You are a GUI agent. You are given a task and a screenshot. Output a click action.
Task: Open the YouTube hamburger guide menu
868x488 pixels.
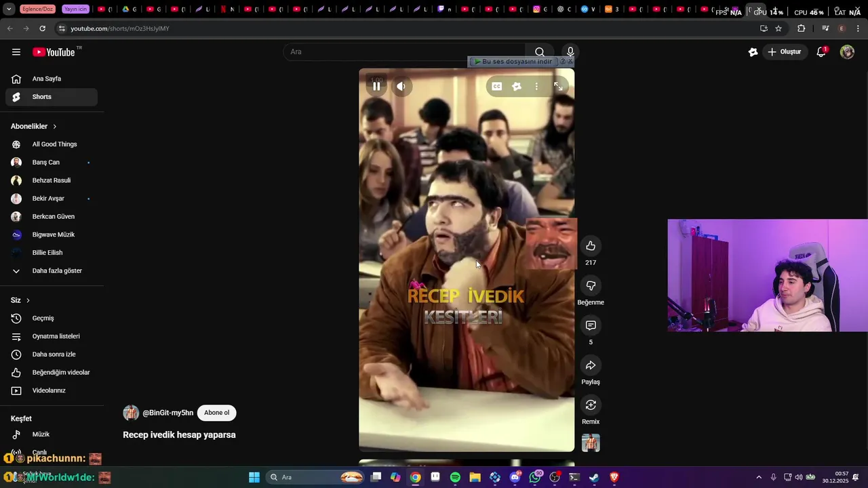click(16, 52)
